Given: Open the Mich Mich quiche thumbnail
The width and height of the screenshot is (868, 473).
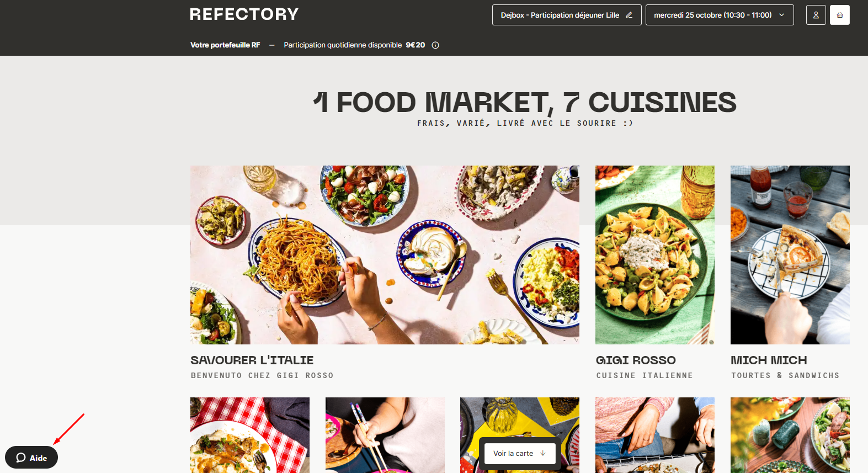Looking at the screenshot, I should coord(790,255).
